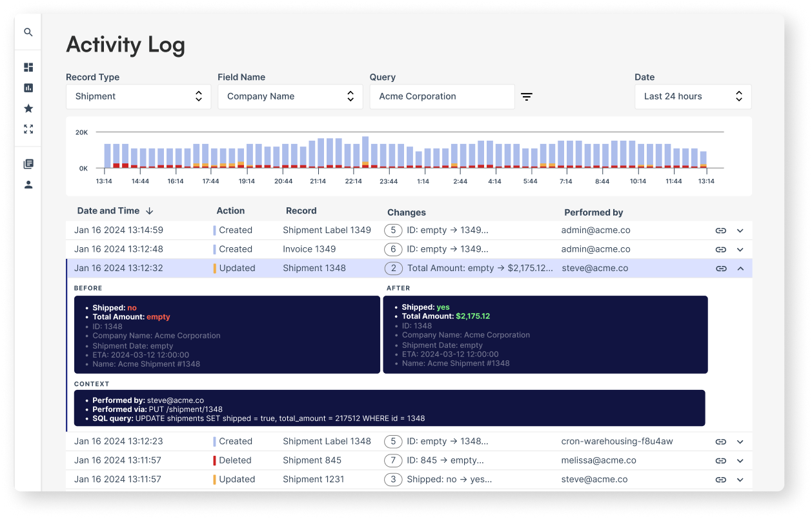Screen dimensions: 812x519
Task: Expand the Shipment 845 row chevron
Action: (740, 461)
